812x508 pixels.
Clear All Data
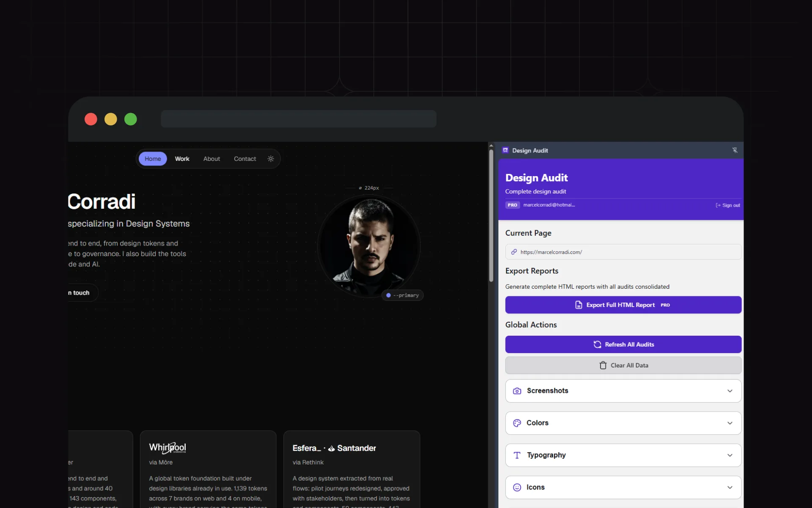coord(623,365)
